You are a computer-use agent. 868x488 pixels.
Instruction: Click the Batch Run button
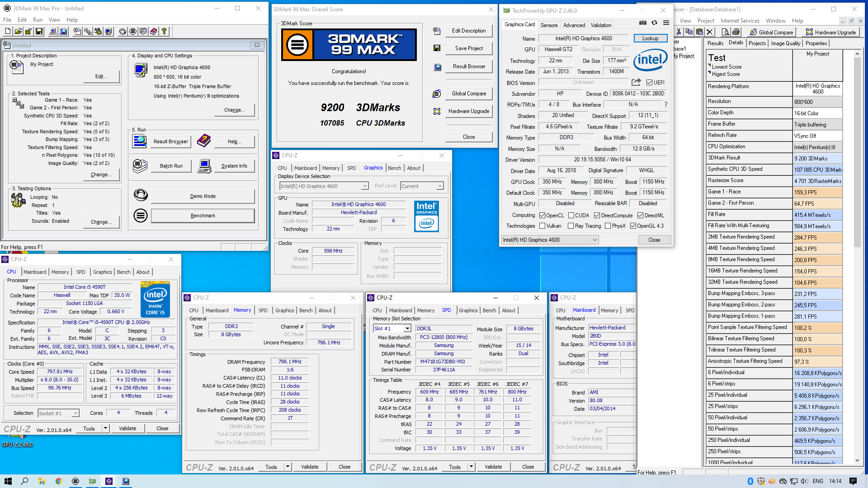(x=171, y=166)
